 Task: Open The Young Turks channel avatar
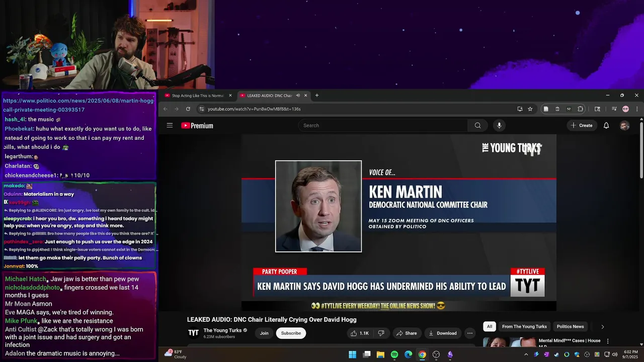(193, 333)
